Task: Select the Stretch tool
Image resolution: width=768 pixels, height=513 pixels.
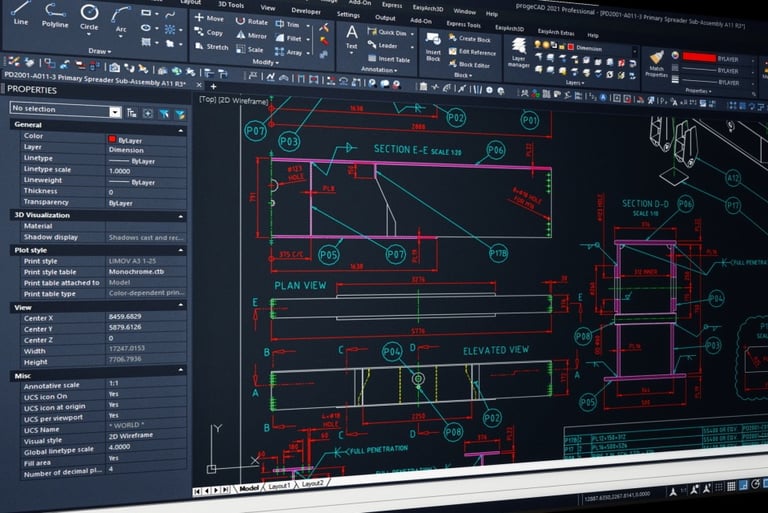Action: 212,47
